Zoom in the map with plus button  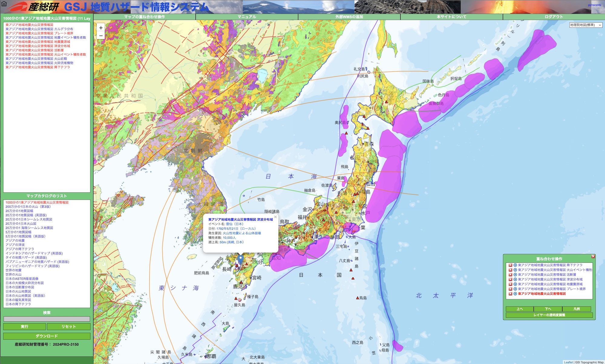pos(101,28)
